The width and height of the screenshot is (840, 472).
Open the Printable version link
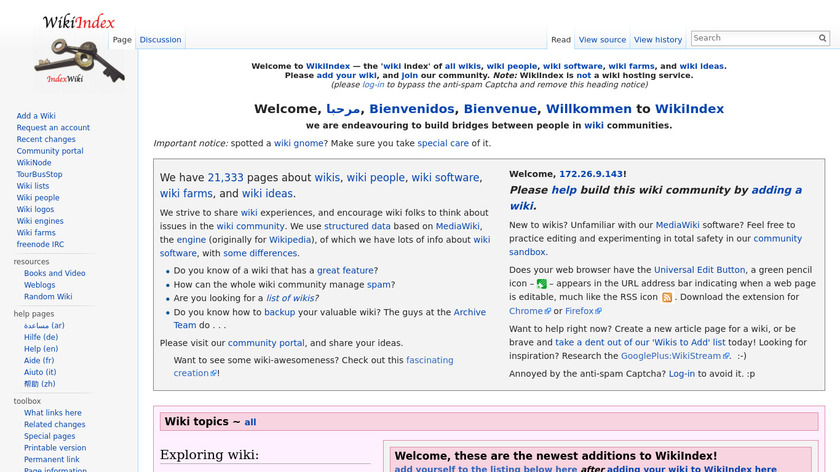tap(55, 448)
